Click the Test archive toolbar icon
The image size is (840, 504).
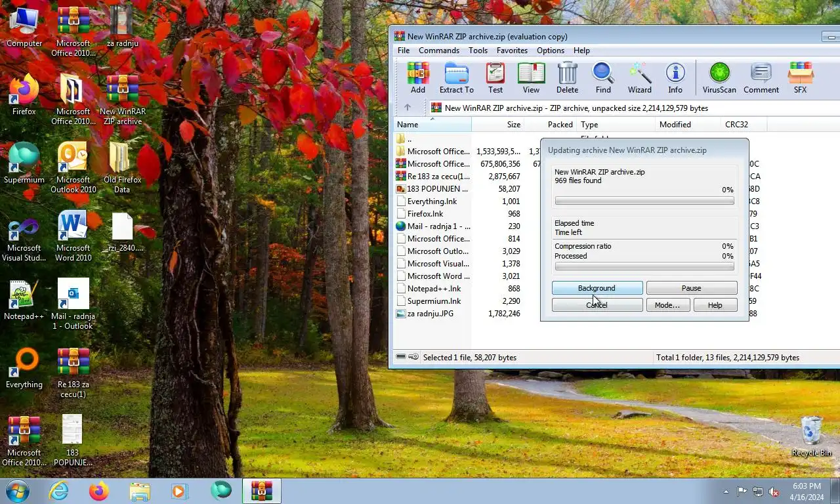495,78
